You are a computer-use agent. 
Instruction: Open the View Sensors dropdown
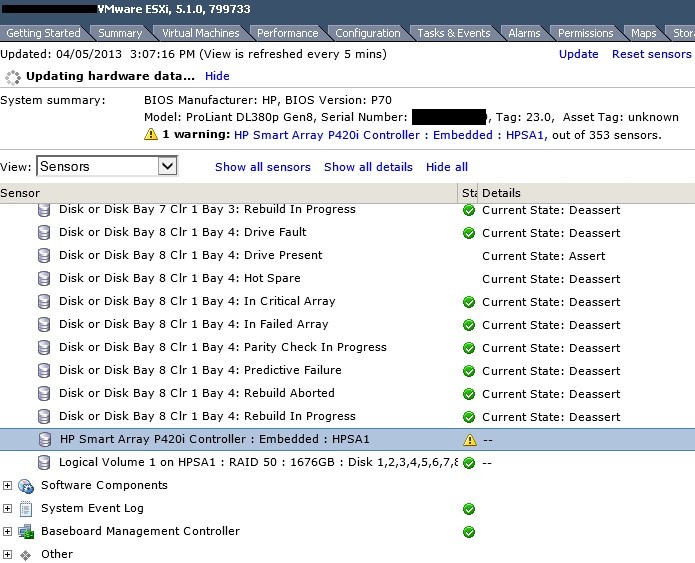tap(107, 166)
